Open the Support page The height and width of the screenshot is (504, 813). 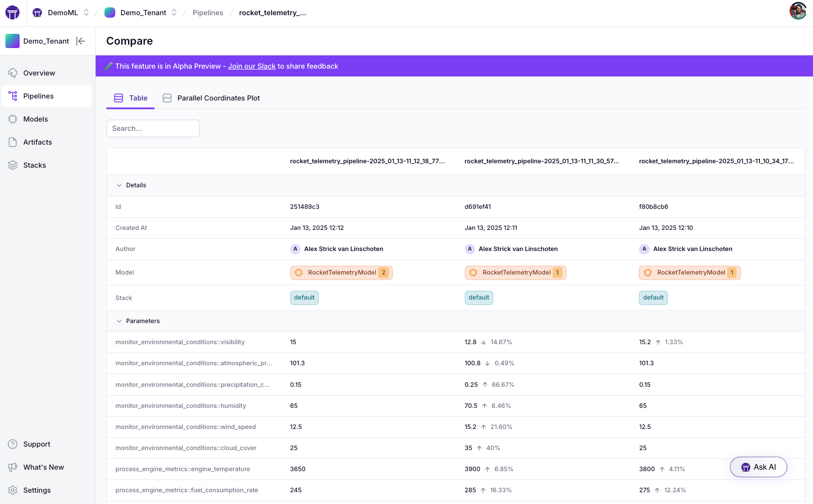tap(36, 444)
